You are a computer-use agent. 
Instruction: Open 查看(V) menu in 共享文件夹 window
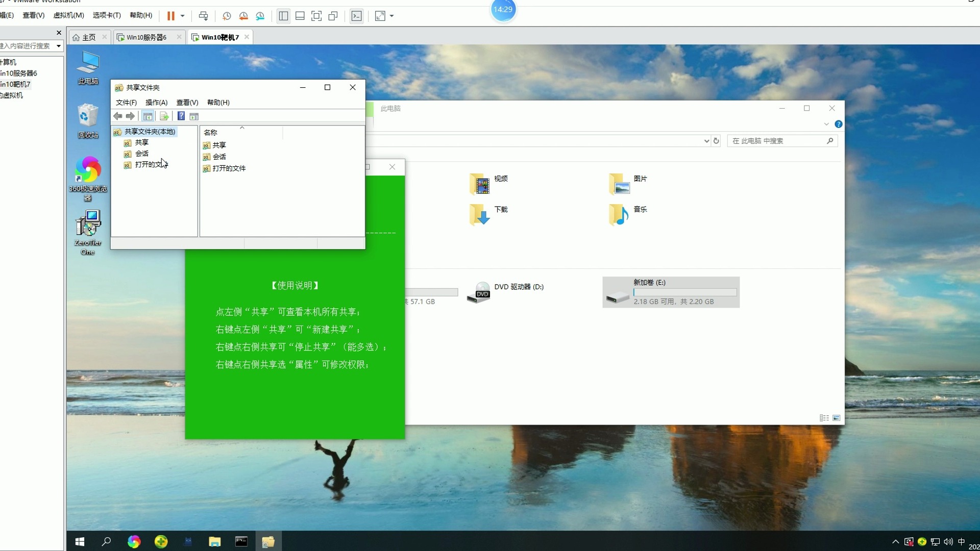[x=187, y=103]
